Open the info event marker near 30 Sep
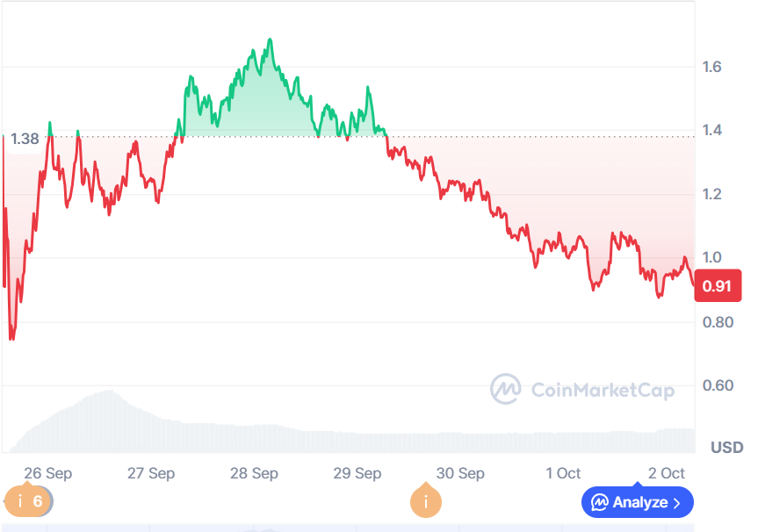The height and width of the screenshot is (532, 758). pyautogui.click(x=426, y=501)
